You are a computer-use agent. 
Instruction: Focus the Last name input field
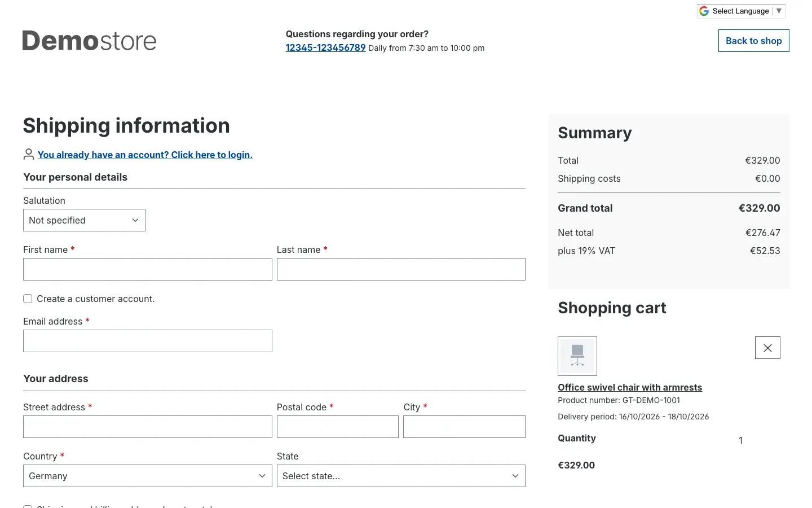pyautogui.click(x=401, y=269)
